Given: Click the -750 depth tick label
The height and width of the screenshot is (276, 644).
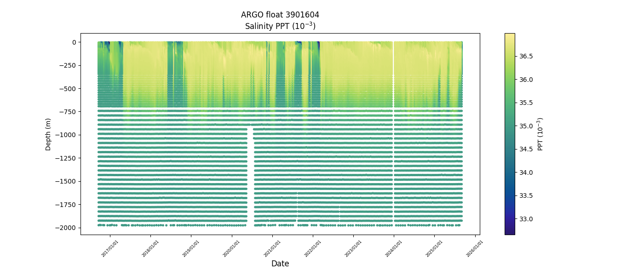Looking at the screenshot, I should pyautogui.click(x=69, y=112).
